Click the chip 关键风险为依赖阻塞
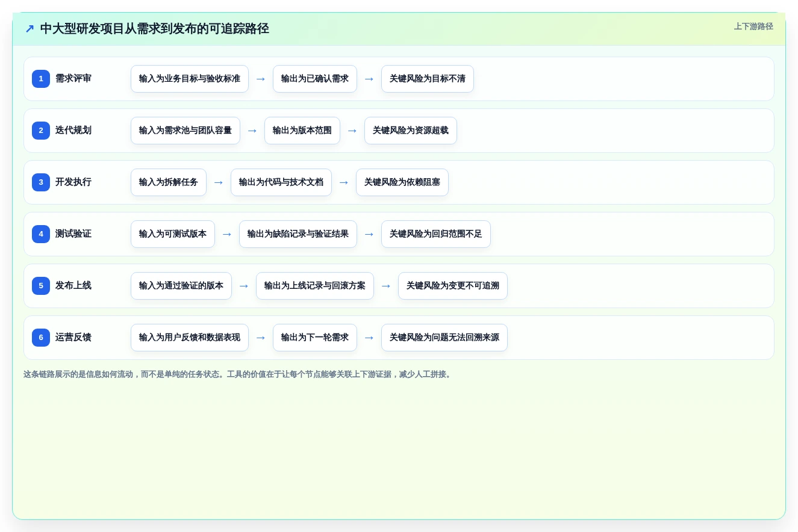Viewport: 798px width, 532px height. tap(402, 182)
